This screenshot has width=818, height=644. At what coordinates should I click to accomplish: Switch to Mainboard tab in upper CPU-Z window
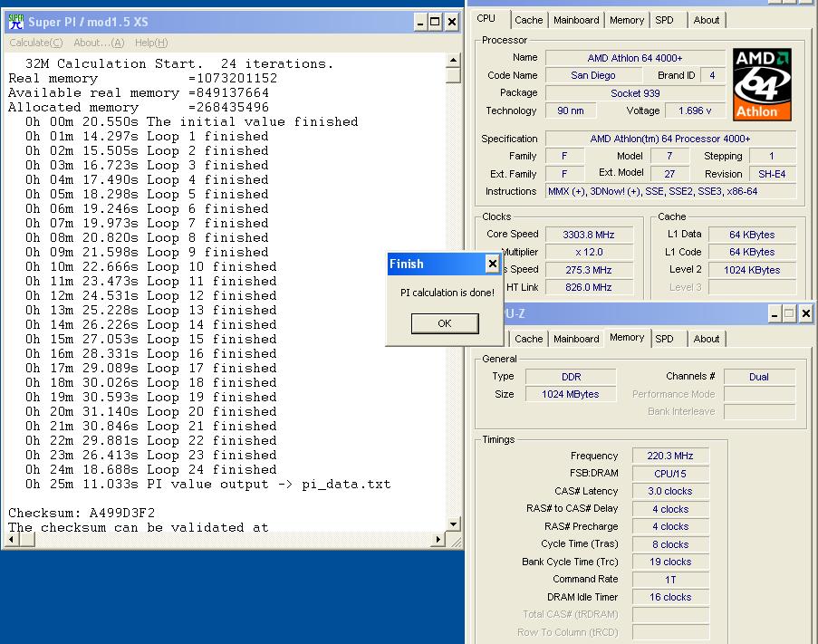click(576, 20)
